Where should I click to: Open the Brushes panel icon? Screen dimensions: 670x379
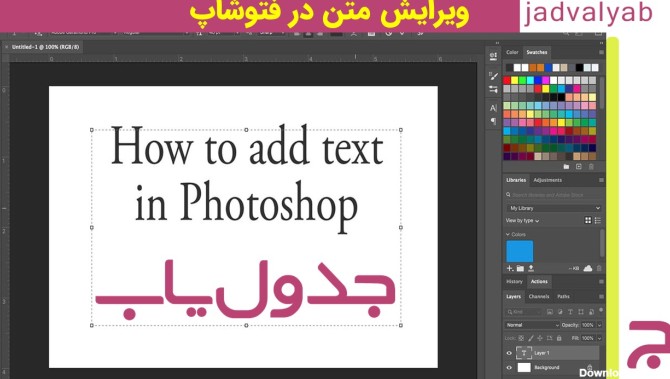[x=493, y=76]
